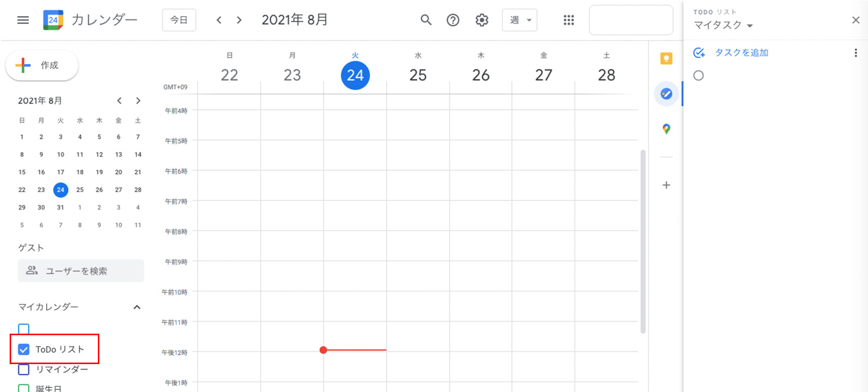Click day 31 in mini calendar
Image resolution: width=868 pixels, height=392 pixels.
click(61, 207)
